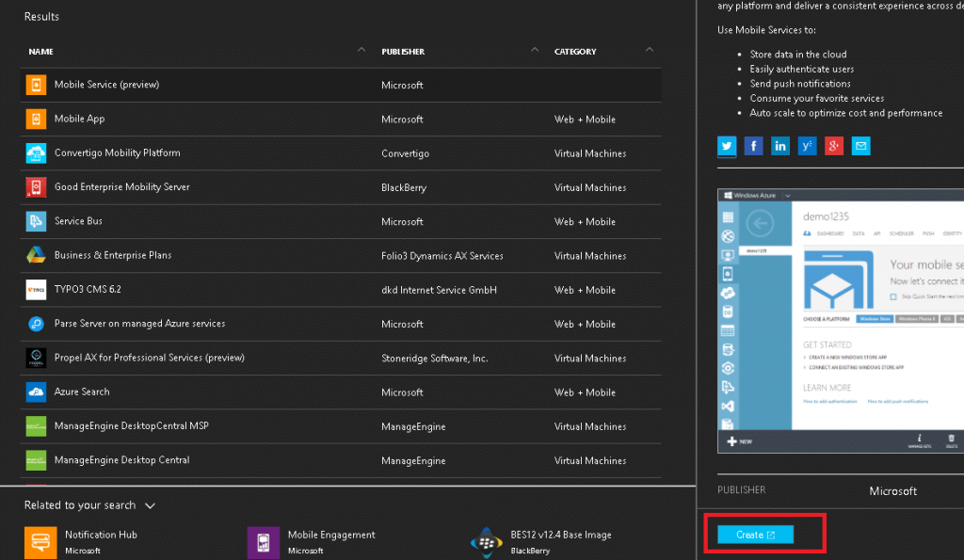The height and width of the screenshot is (560, 964).
Task: Open the Windows Azure portal preview screenshot
Action: pos(841,321)
